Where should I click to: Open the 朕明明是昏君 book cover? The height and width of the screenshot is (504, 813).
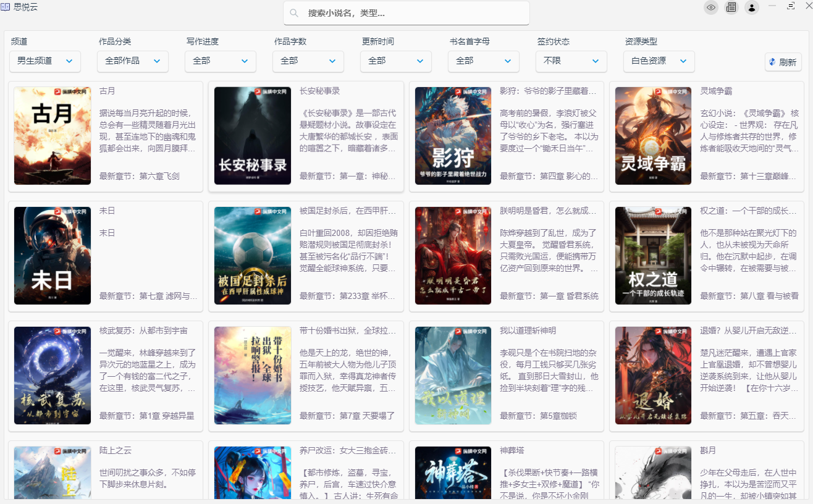coord(453,256)
